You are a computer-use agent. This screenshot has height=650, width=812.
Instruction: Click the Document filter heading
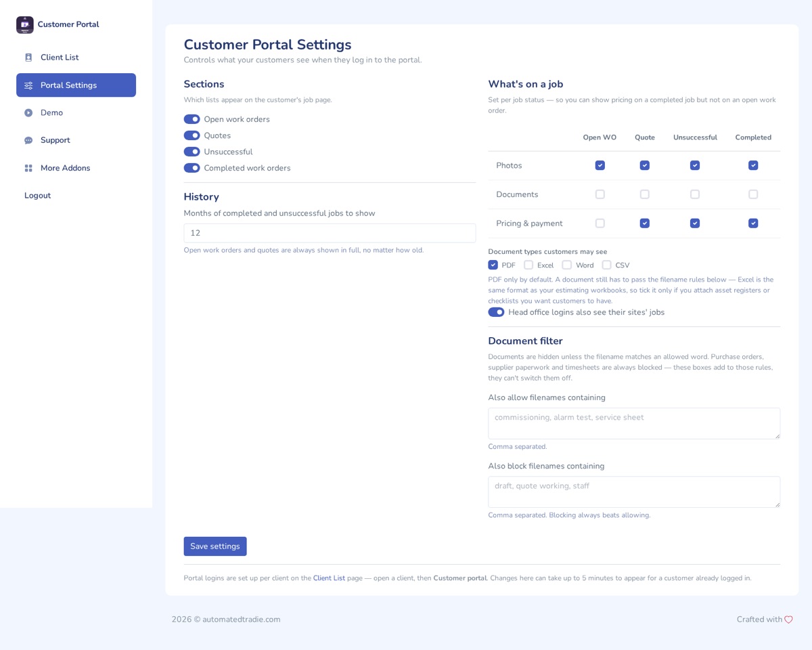[525, 341]
